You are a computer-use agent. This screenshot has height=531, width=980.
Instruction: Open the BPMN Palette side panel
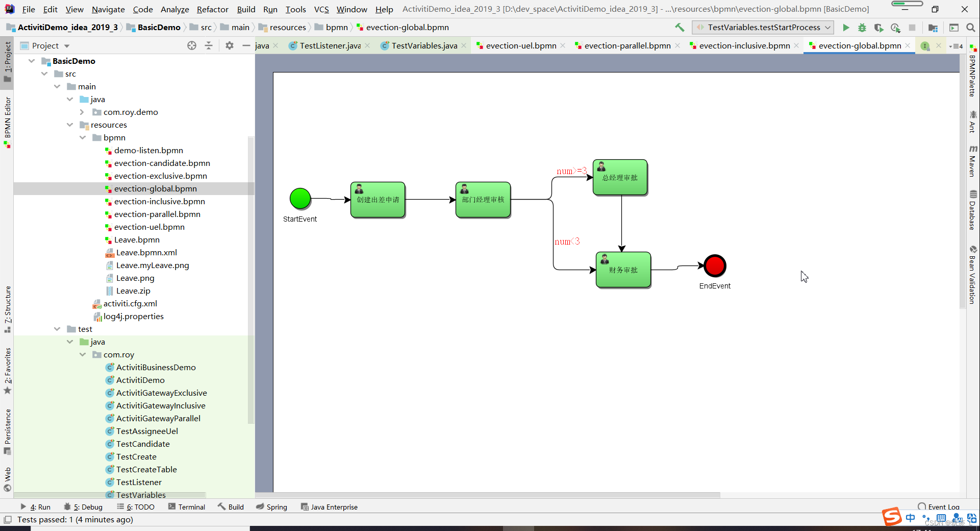click(x=973, y=71)
